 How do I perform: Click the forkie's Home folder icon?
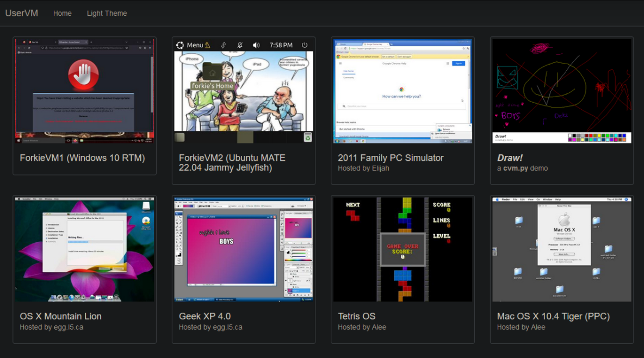click(212, 72)
